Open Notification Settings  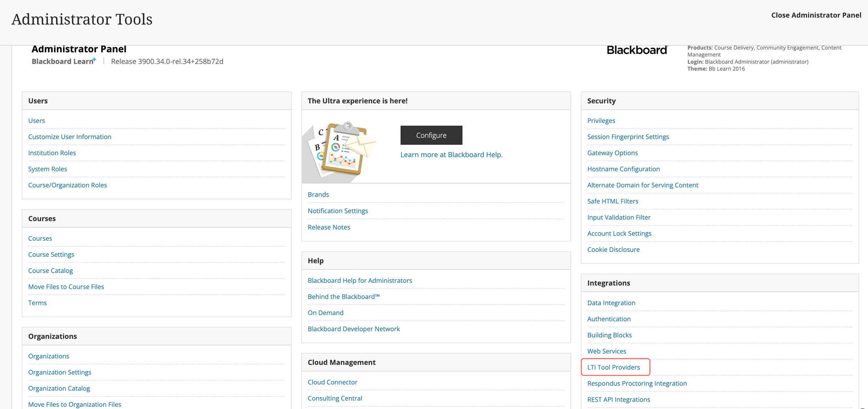coord(338,211)
